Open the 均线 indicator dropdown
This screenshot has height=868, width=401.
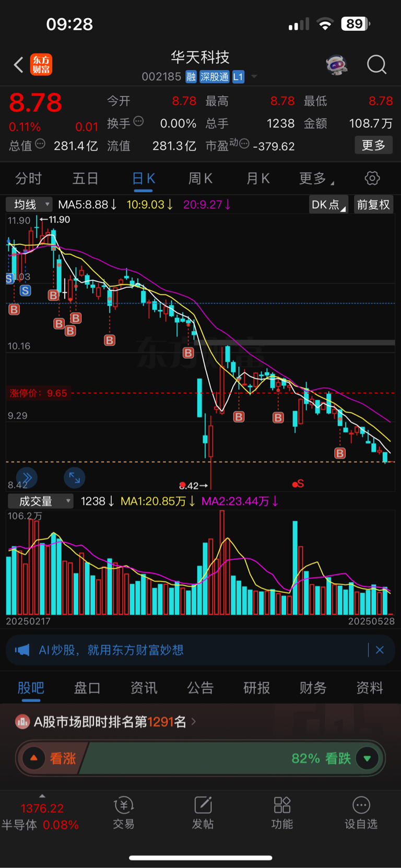point(29,204)
